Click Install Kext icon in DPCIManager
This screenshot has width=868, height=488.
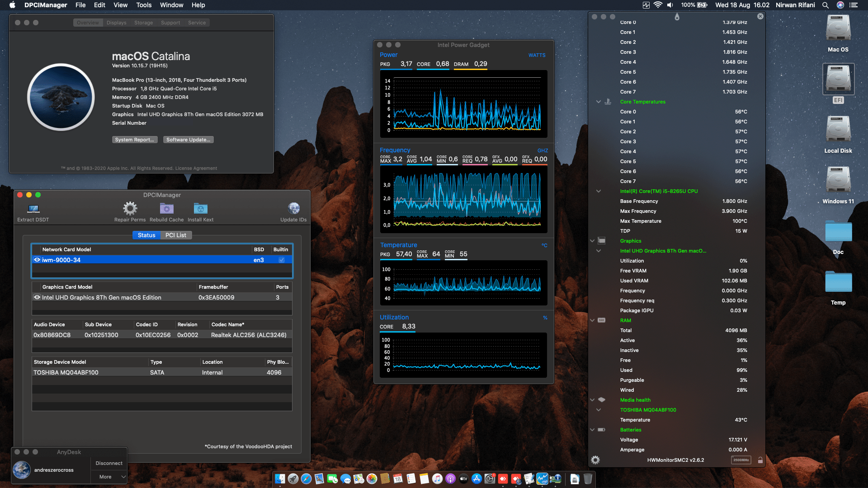pyautogui.click(x=200, y=209)
